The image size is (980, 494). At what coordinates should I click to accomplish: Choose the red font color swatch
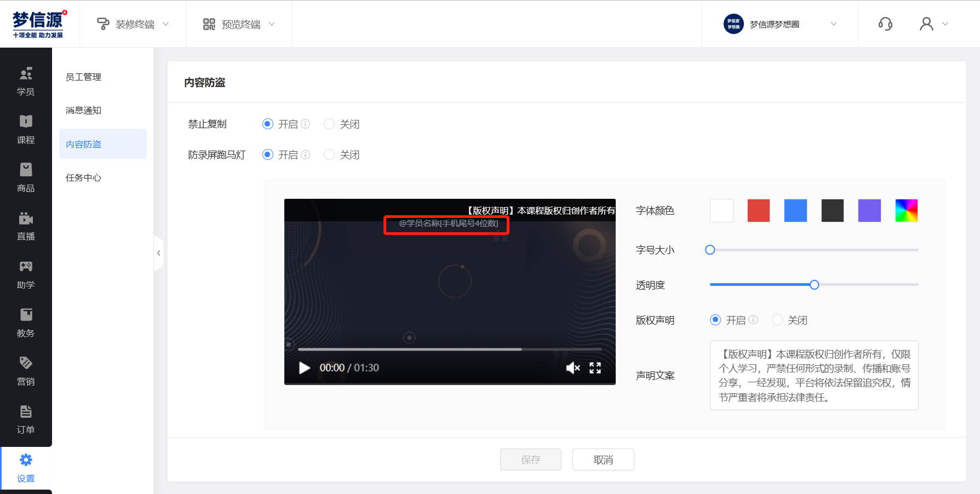pos(758,211)
